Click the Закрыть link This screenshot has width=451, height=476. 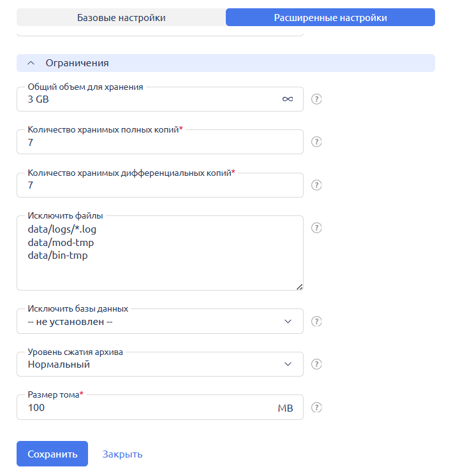[122, 454]
